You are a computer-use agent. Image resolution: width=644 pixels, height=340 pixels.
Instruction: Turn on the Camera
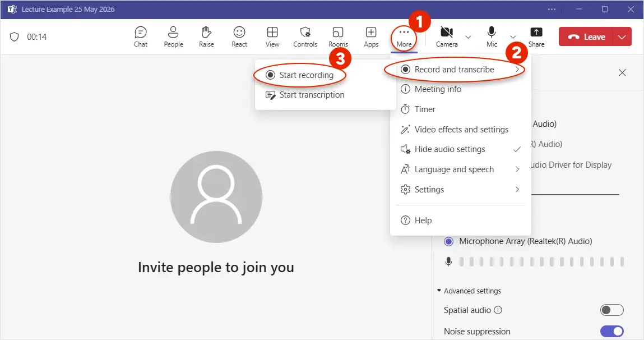[447, 36]
